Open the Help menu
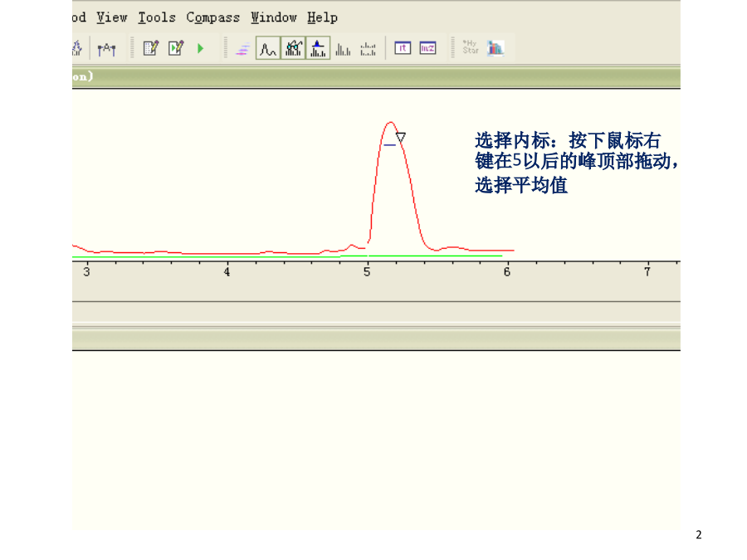747x560 pixels. 323,17
